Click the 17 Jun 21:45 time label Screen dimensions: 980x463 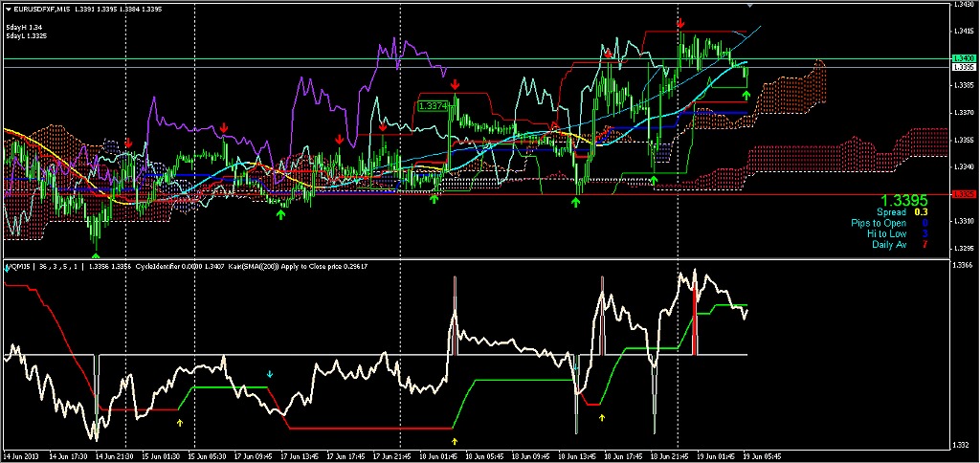[390, 456]
